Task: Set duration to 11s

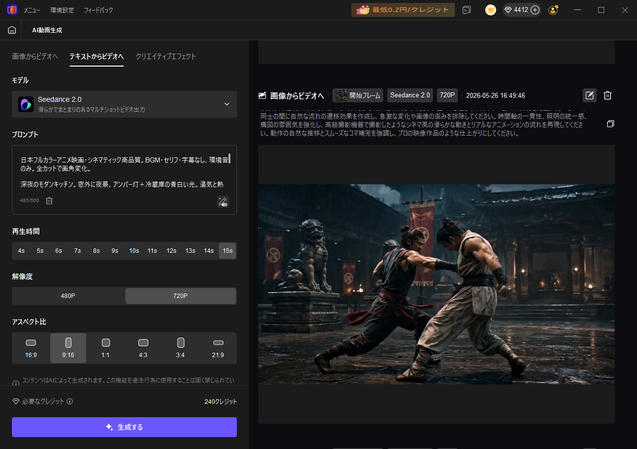Action: [x=152, y=251]
